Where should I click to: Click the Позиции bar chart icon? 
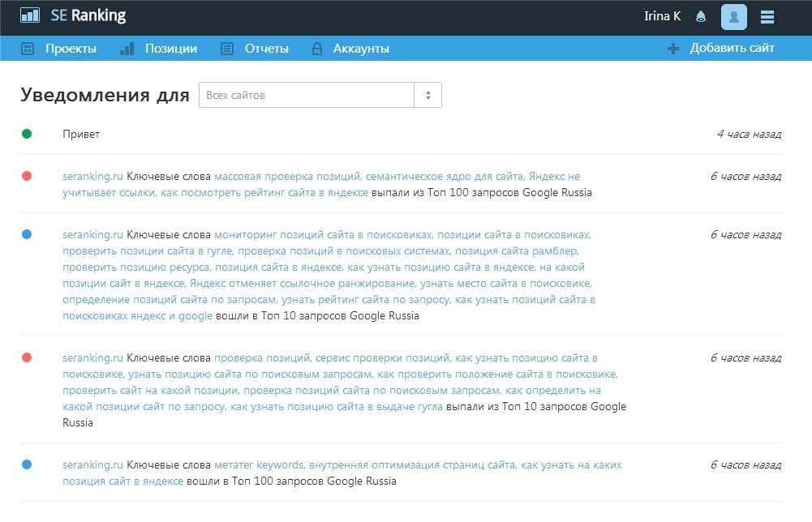pos(127,49)
